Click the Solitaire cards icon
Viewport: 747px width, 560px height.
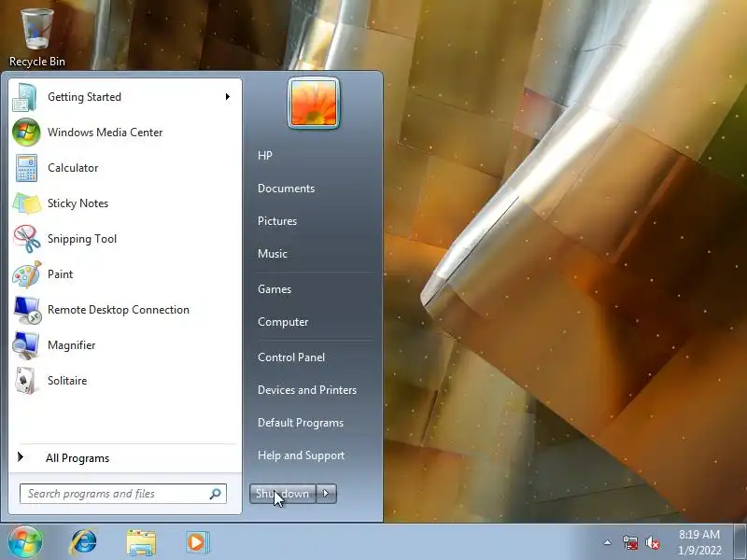(26, 381)
